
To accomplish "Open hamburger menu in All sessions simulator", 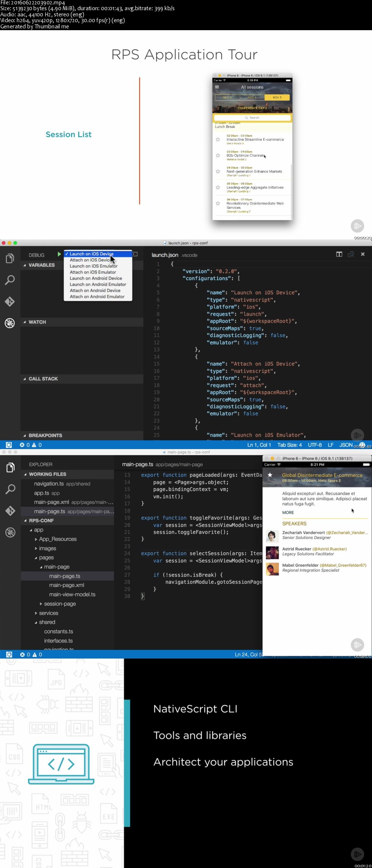I will tap(217, 87).
